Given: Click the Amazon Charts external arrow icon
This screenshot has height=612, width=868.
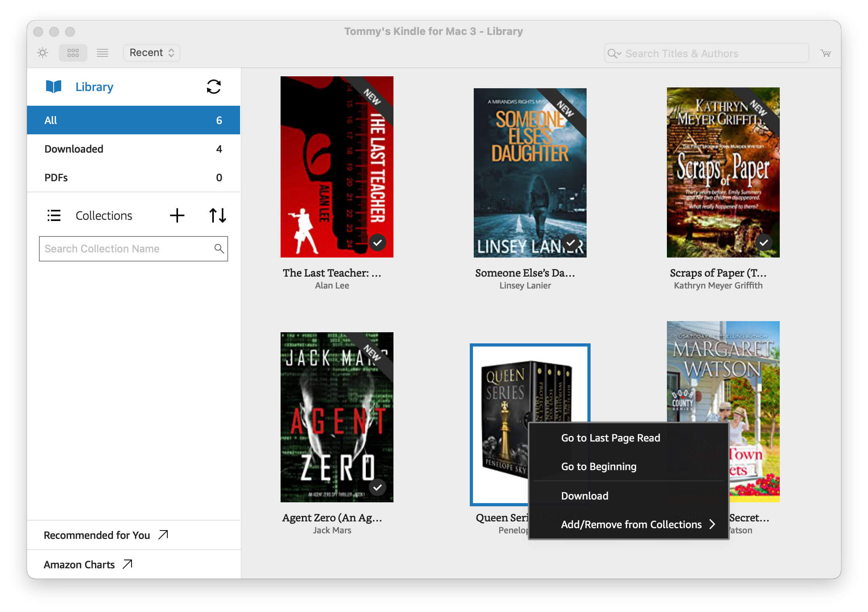Looking at the screenshot, I should (128, 564).
